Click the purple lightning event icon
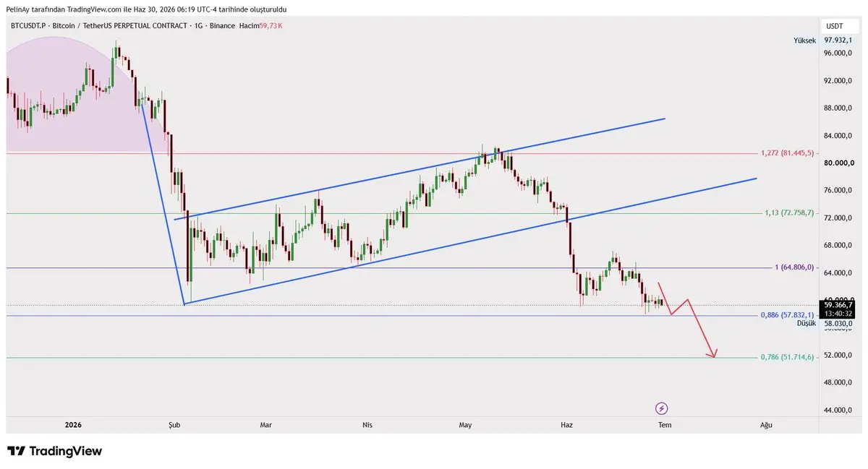This screenshot has height=469, width=868. pos(660,408)
